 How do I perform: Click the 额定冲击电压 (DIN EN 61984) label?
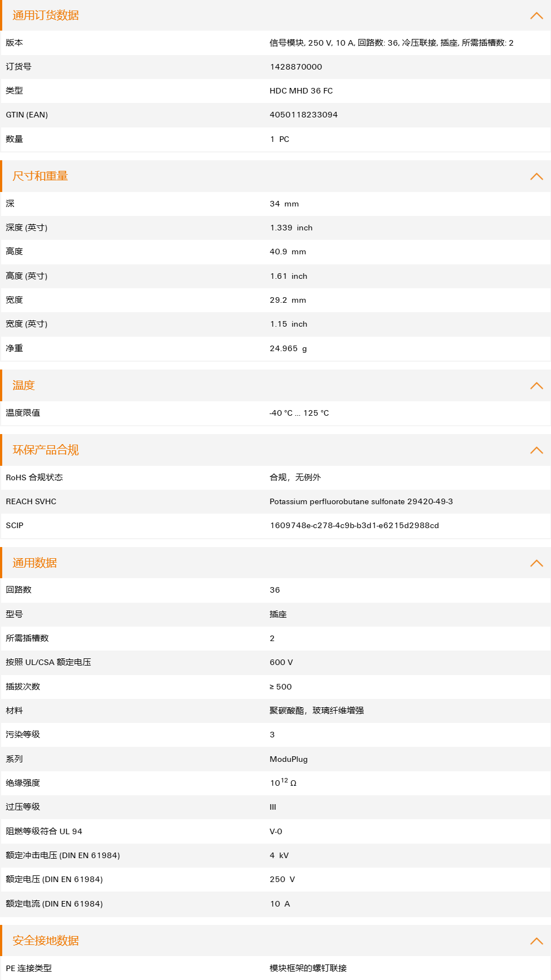click(x=63, y=855)
